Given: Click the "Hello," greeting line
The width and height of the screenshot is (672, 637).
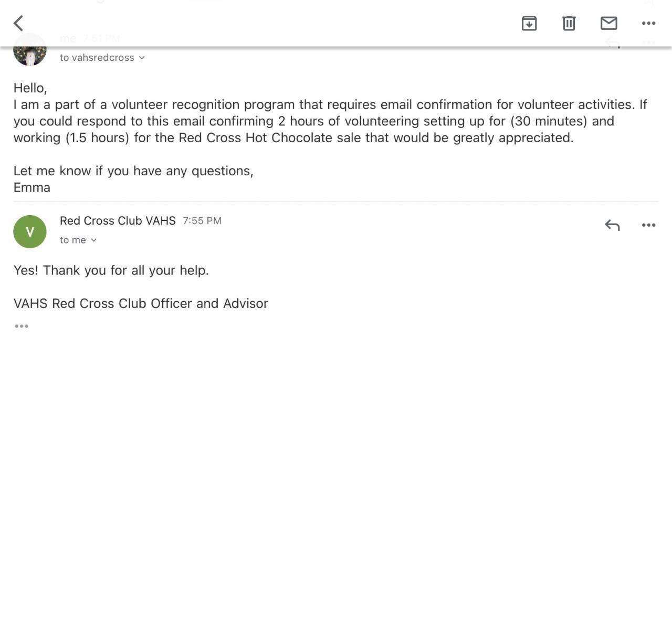Looking at the screenshot, I should (30, 88).
